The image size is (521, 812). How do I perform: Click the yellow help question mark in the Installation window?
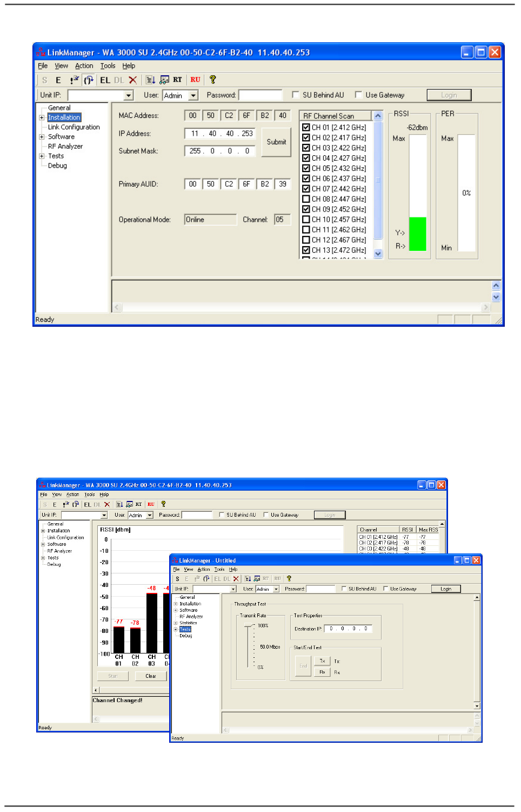click(x=213, y=80)
